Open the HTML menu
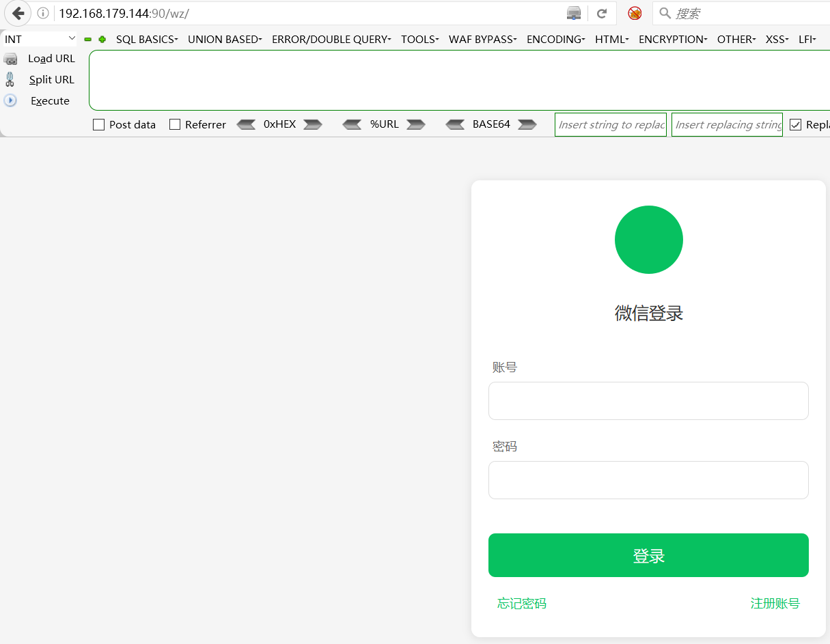Viewport: 830px width, 644px height. pyautogui.click(x=612, y=39)
